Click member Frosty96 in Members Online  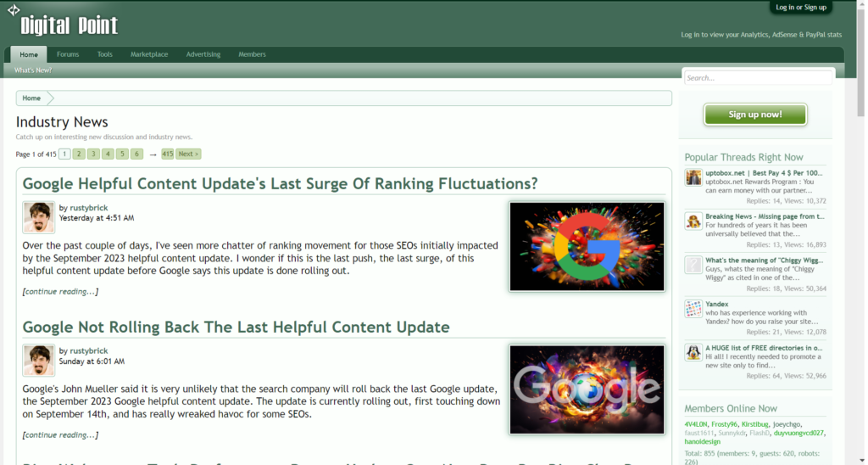pos(724,424)
